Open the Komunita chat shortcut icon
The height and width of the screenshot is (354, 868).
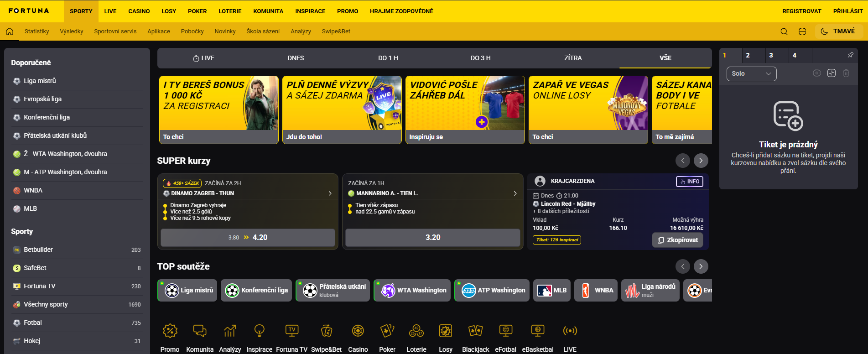[x=200, y=331]
